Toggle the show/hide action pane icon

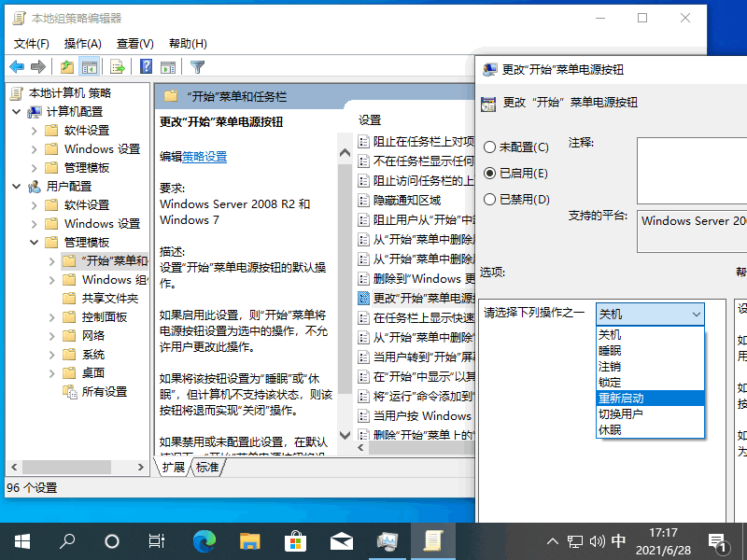(168, 67)
